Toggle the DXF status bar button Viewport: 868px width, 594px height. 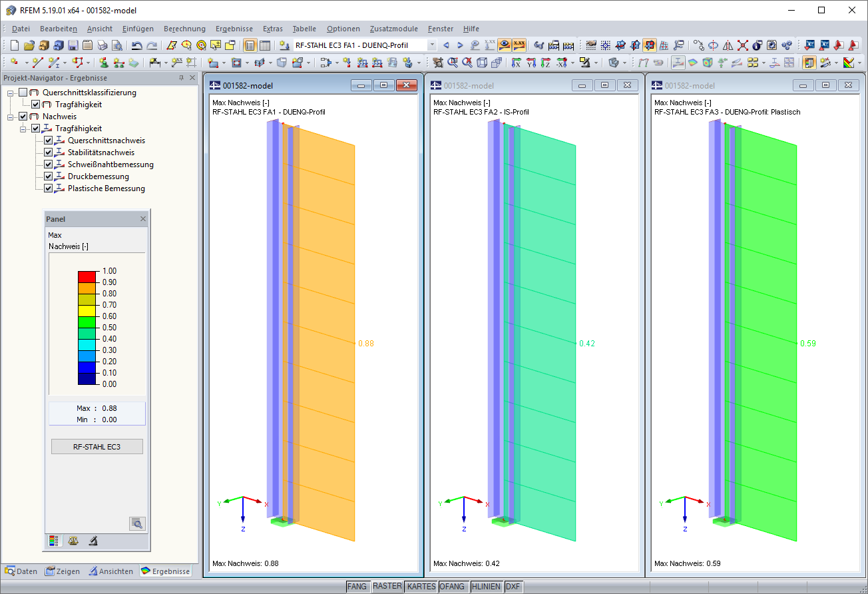[x=513, y=587]
